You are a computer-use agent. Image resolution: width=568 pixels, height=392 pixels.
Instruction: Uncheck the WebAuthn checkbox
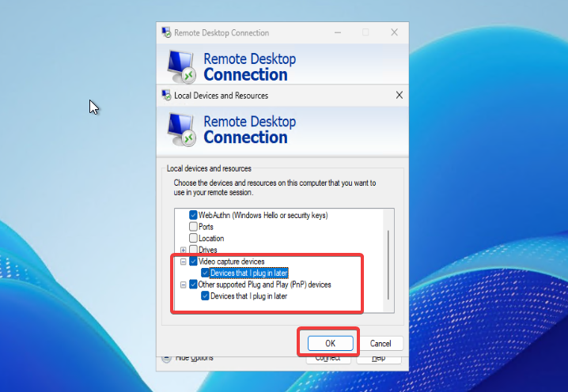(x=193, y=215)
